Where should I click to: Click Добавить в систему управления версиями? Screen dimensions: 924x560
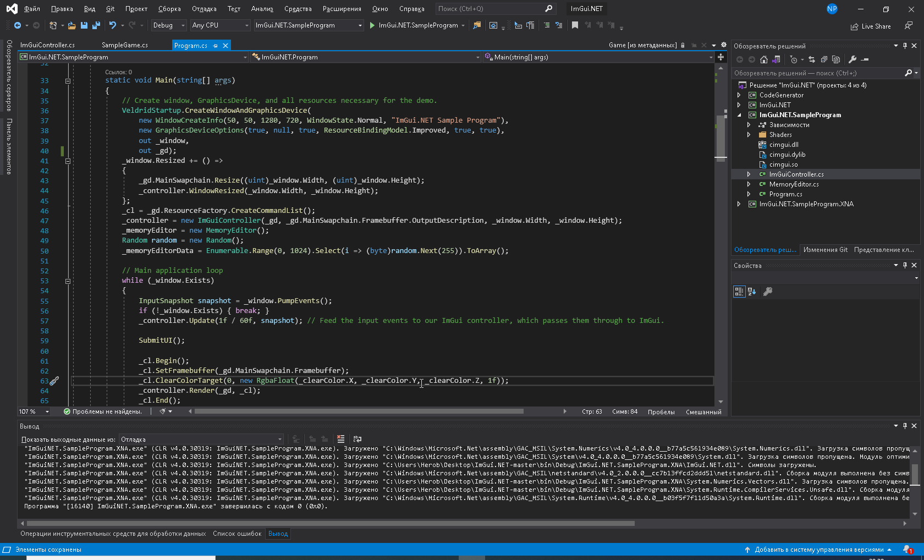tap(818, 550)
